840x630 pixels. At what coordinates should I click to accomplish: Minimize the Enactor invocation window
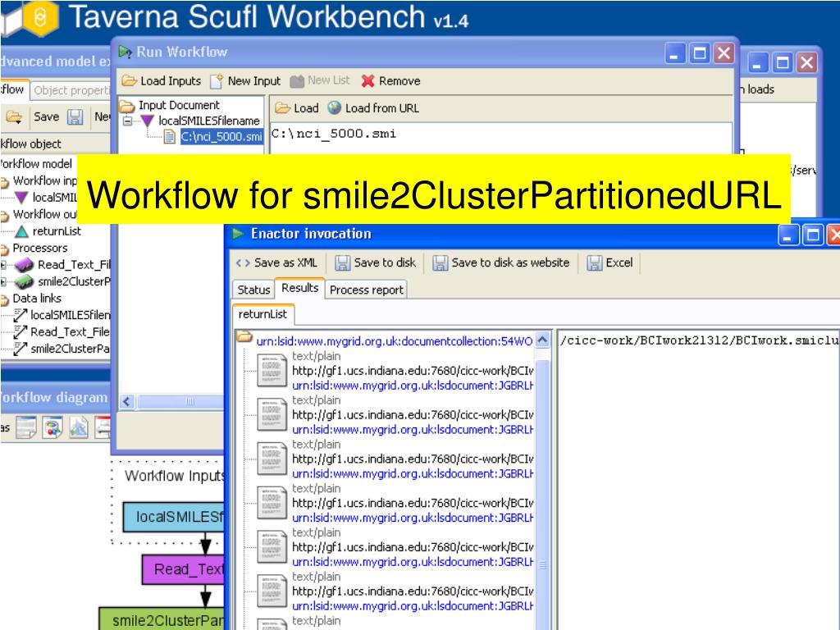tap(787, 235)
